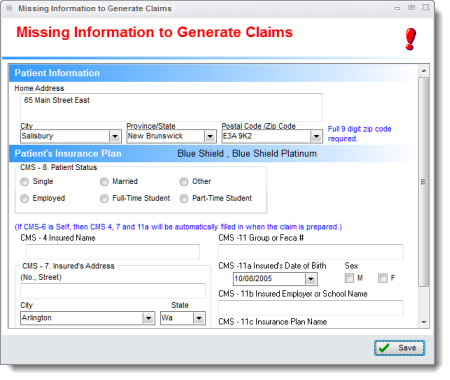Pick the Part-Time Student option
The width and height of the screenshot is (450, 380).
(x=184, y=199)
